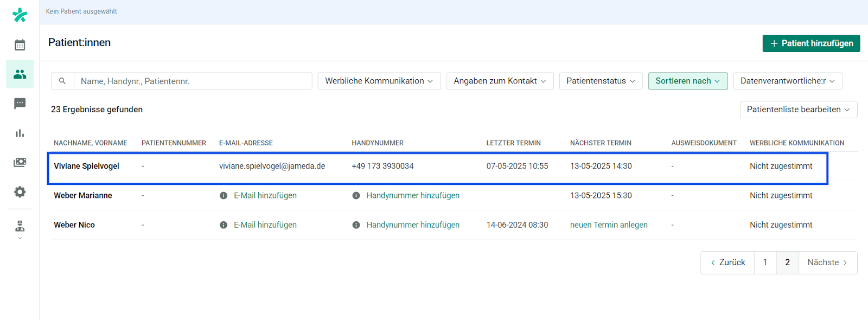The width and height of the screenshot is (868, 320).
Task: Click info icon next to Weber Marianne's E-Mail hinzufügen
Action: 224,195
